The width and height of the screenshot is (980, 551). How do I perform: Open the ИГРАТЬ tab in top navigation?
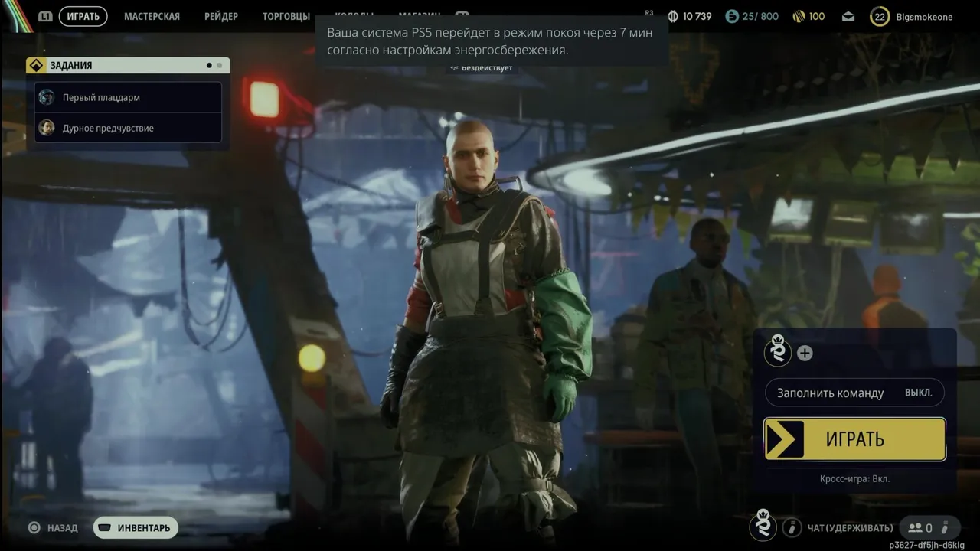point(83,16)
